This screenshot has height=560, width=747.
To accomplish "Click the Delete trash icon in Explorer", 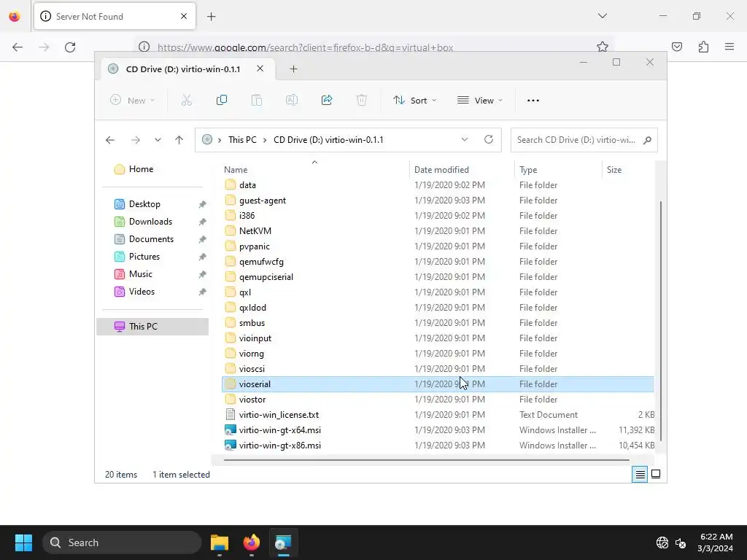I will (362, 100).
